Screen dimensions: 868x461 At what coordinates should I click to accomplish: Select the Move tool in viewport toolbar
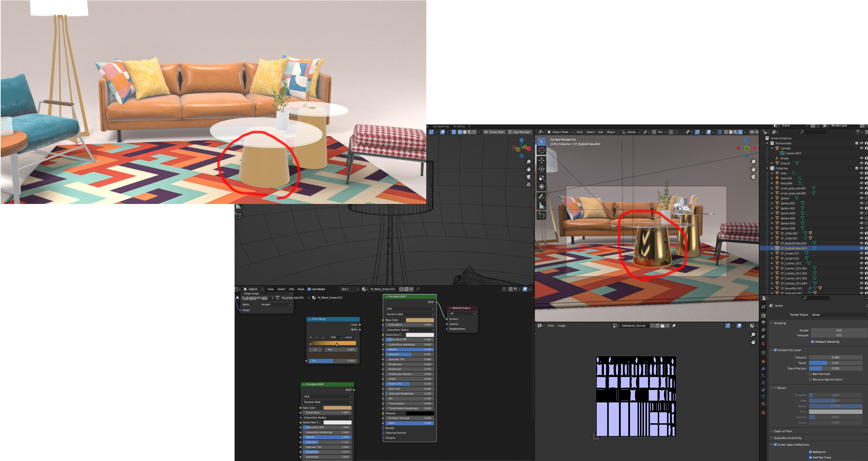(542, 160)
